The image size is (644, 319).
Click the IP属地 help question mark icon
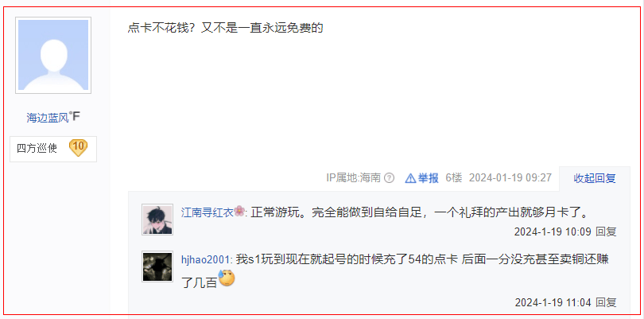[x=389, y=178]
